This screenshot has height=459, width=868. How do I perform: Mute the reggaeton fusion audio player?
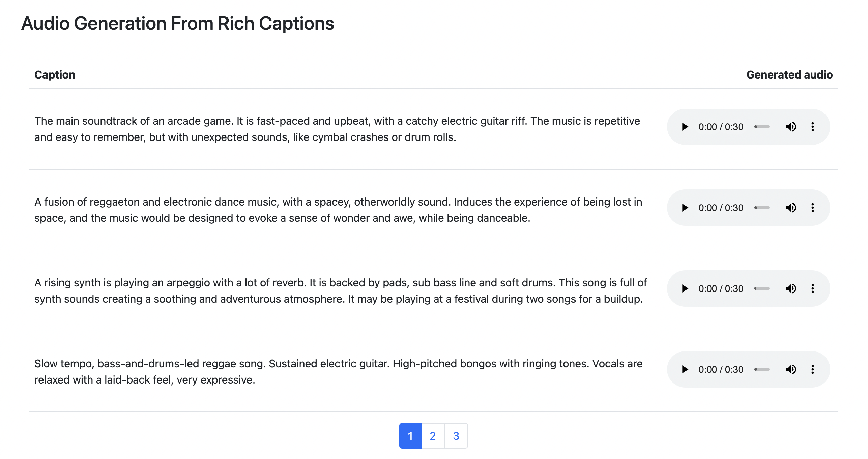[791, 208]
